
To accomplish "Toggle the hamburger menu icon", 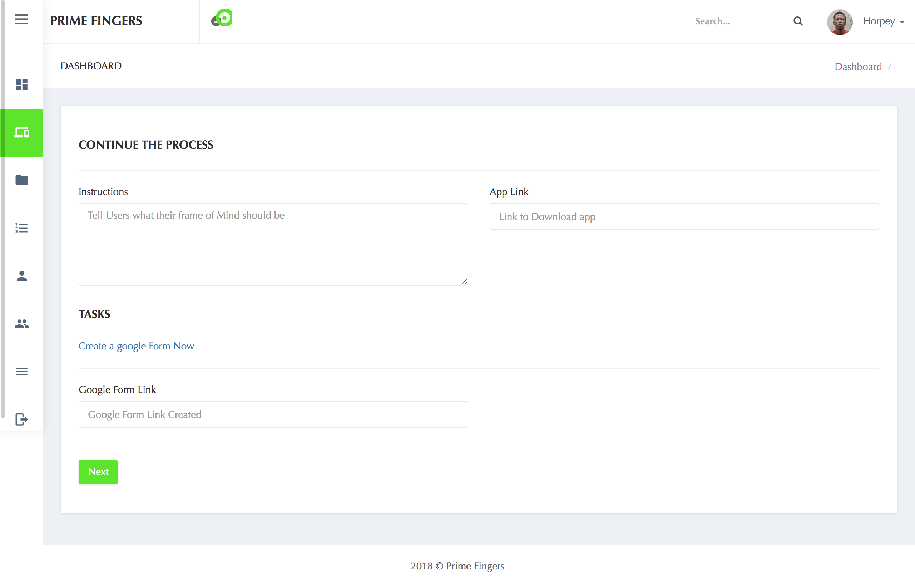I will [x=21, y=19].
